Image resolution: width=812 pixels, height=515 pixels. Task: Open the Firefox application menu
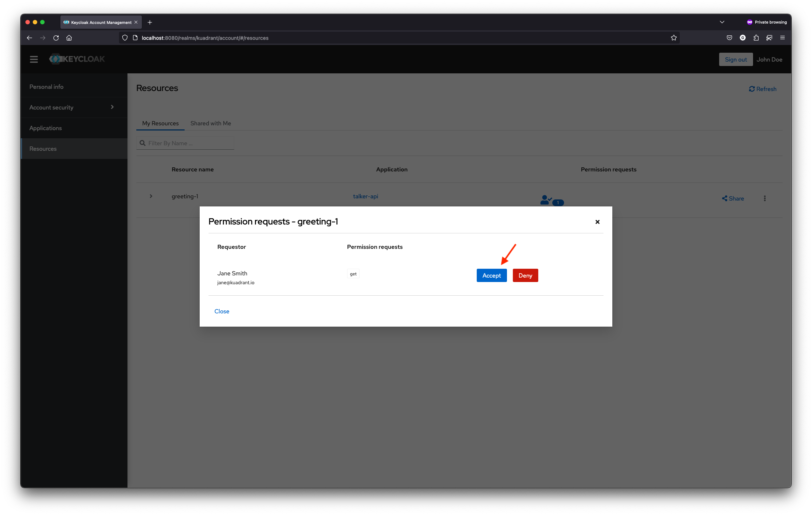783,38
